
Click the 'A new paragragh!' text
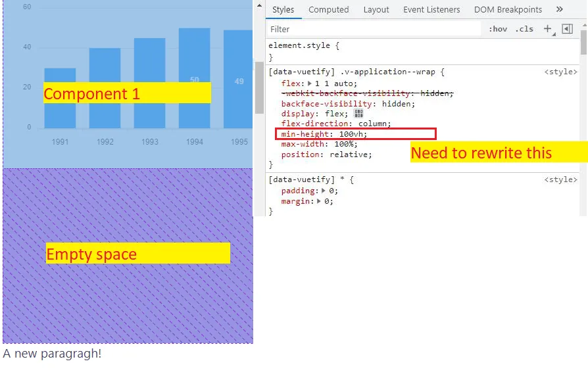(x=52, y=354)
